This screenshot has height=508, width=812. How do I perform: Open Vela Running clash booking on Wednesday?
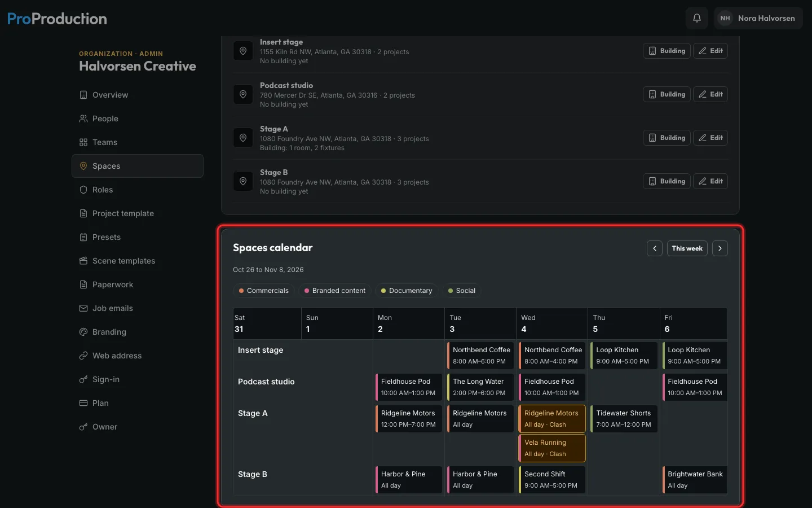pyautogui.click(x=552, y=448)
